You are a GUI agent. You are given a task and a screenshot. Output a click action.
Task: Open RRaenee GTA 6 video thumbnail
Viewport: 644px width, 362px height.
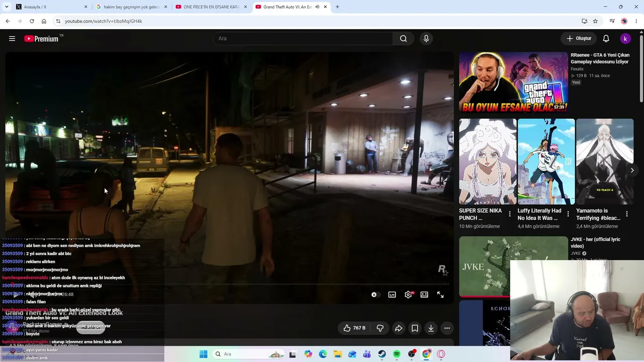coord(513,82)
